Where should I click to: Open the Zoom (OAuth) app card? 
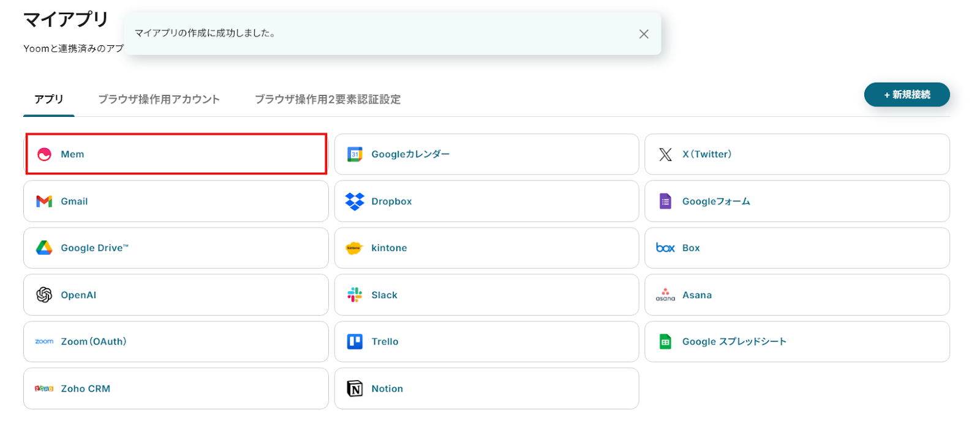176,341
